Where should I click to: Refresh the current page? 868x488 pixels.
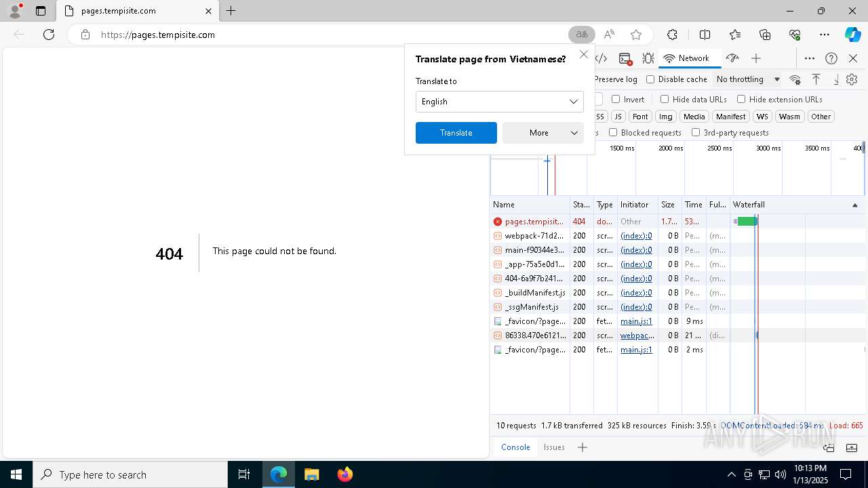click(49, 35)
